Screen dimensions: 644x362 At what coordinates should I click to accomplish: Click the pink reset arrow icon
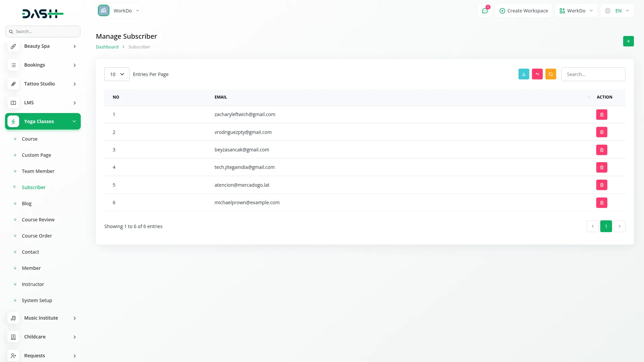pyautogui.click(x=537, y=74)
